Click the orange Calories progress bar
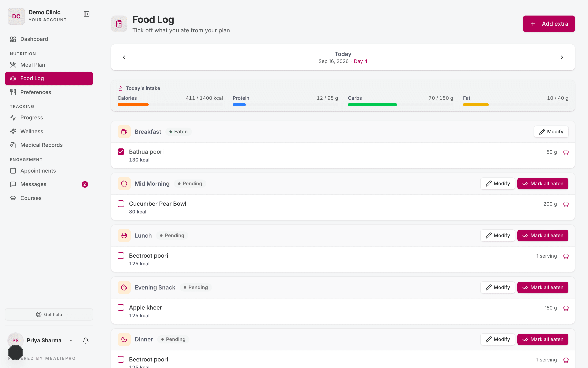 (x=133, y=105)
